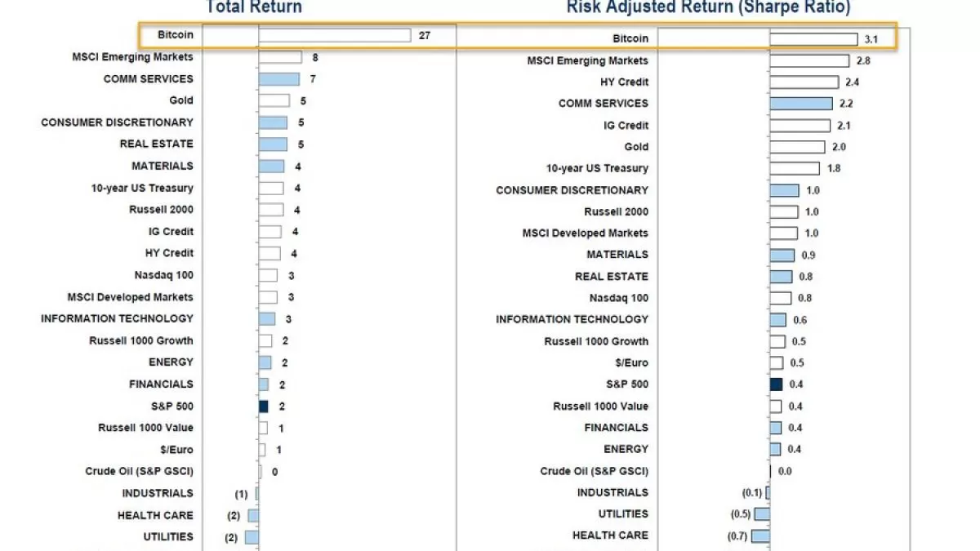The image size is (980, 551).
Task: Click the 'Risk Adjusted Return (Sharpe Ratio)' title
Action: coord(708,7)
